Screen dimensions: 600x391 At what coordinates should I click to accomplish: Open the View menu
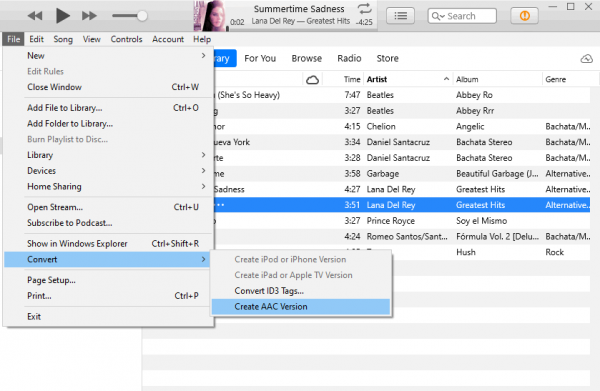[x=91, y=39]
